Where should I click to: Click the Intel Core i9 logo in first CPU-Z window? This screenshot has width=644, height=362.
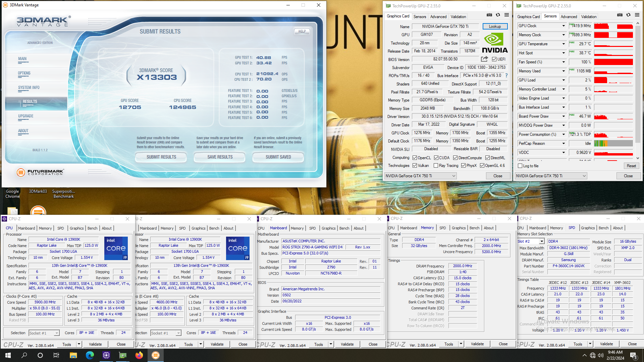point(116,248)
